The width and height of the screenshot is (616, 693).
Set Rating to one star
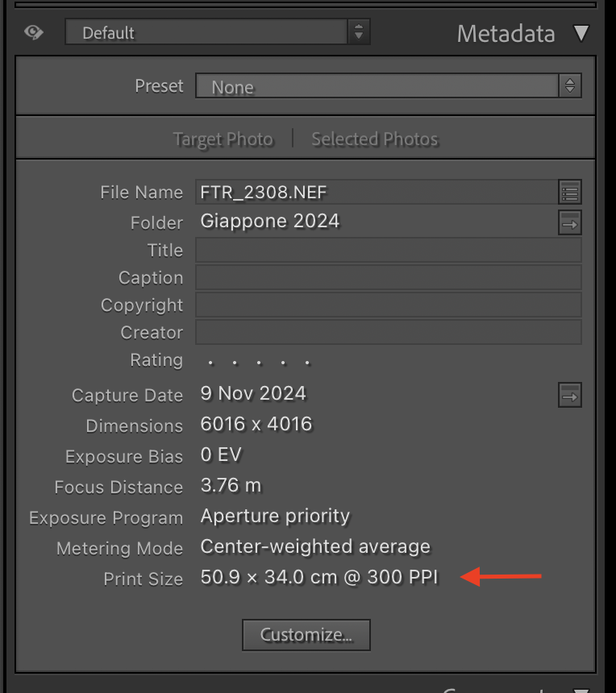[x=210, y=362]
